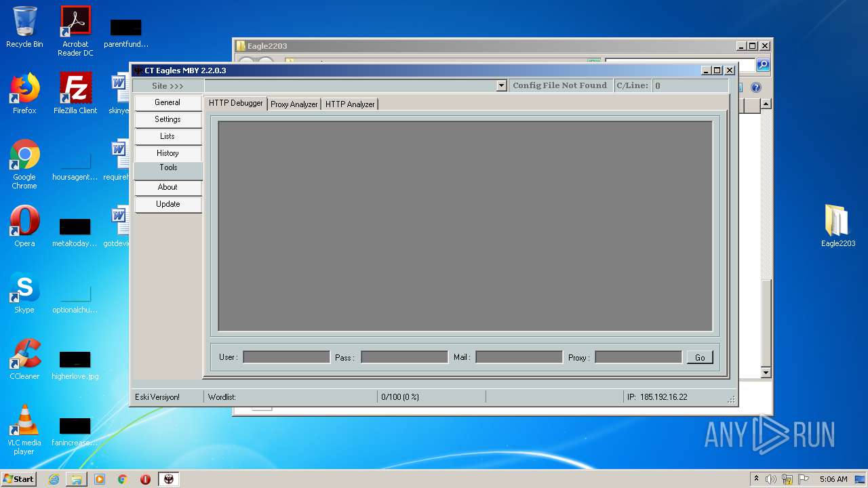Viewport: 868px width, 488px height.
Task: Launch Acrobat Reader DC from desktop
Action: [x=75, y=30]
